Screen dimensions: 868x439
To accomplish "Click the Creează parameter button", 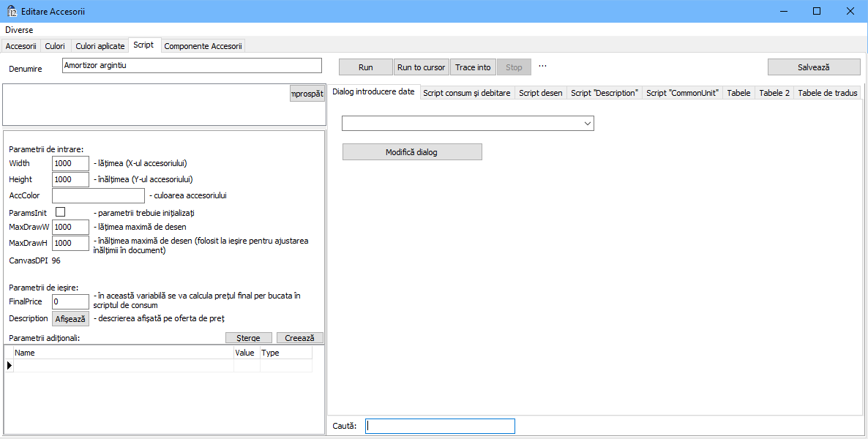I will click(299, 338).
